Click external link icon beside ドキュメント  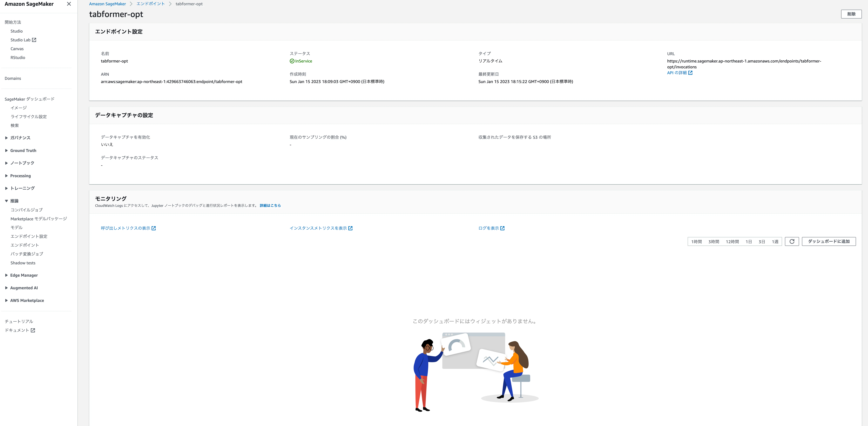click(33, 330)
